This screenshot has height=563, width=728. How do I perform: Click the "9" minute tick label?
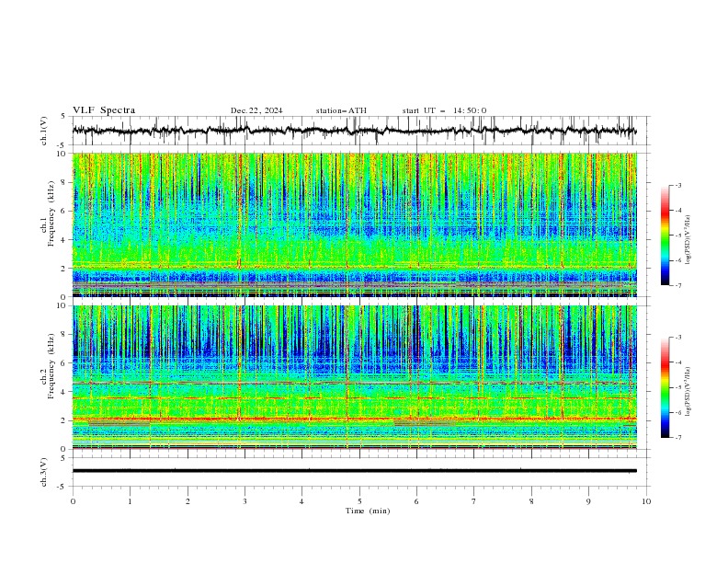588,501
